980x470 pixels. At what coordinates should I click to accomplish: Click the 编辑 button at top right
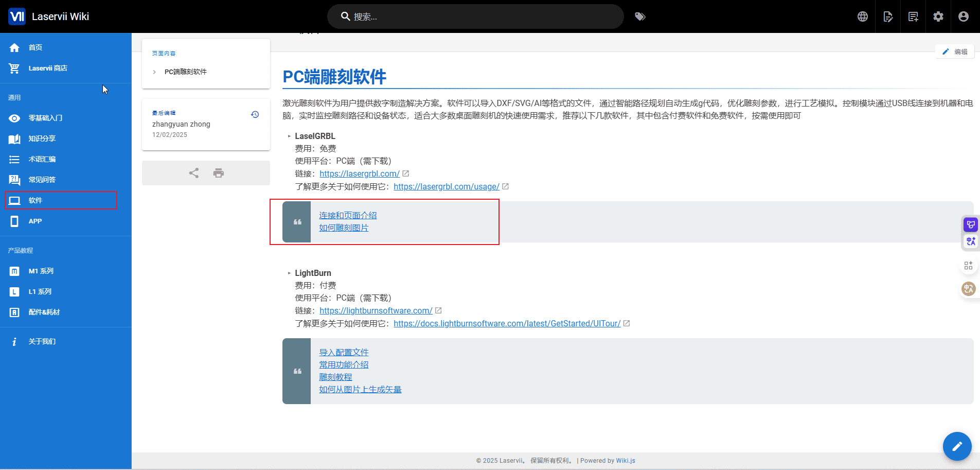[x=955, y=51]
